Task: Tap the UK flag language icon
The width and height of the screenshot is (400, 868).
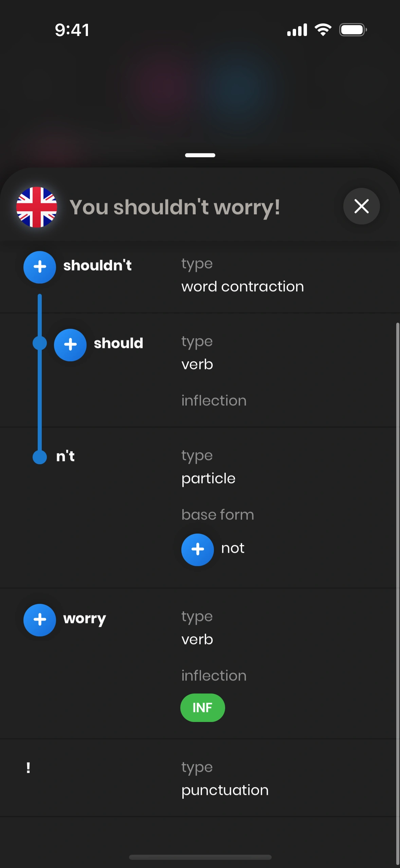Action: pos(37,207)
